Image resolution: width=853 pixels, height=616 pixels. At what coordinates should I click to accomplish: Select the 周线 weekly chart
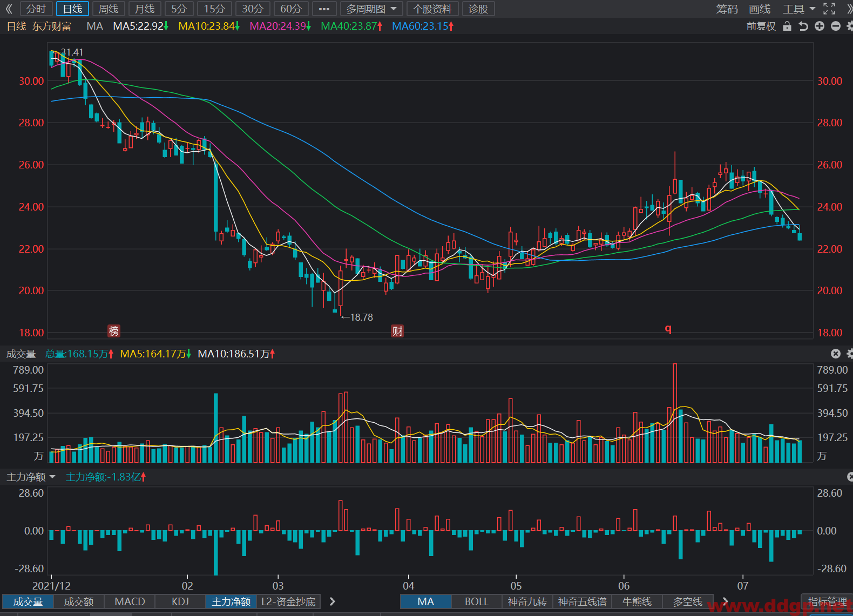coord(109,9)
